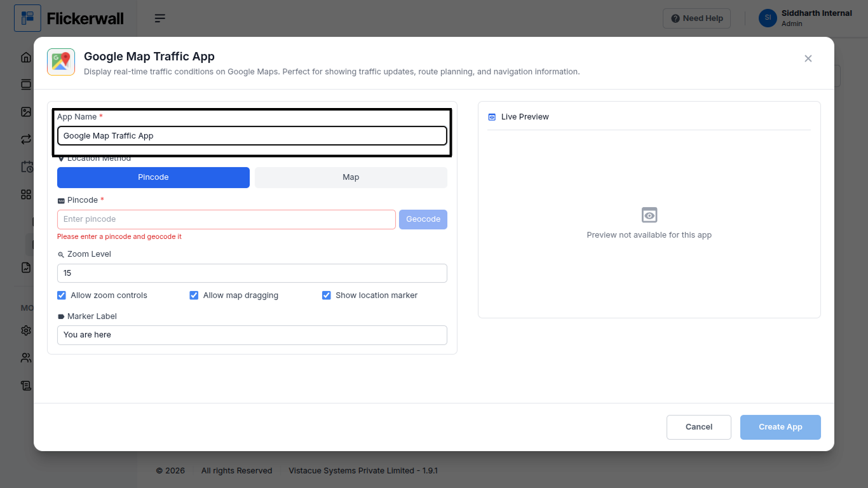Uncheck Allow zoom controls
Screen dimensions: 868x488
pos(62,295)
